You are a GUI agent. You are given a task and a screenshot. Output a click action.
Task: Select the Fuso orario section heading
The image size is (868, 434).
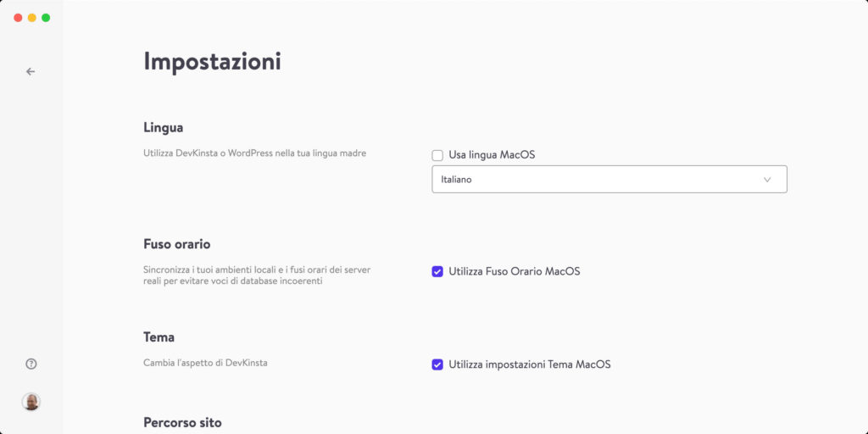click(x=177, y=244)
